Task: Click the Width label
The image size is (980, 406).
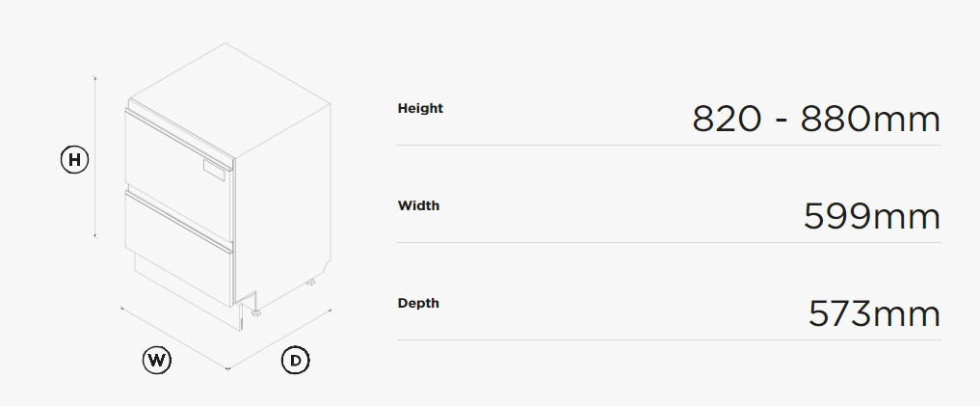Action: [418, 205]
